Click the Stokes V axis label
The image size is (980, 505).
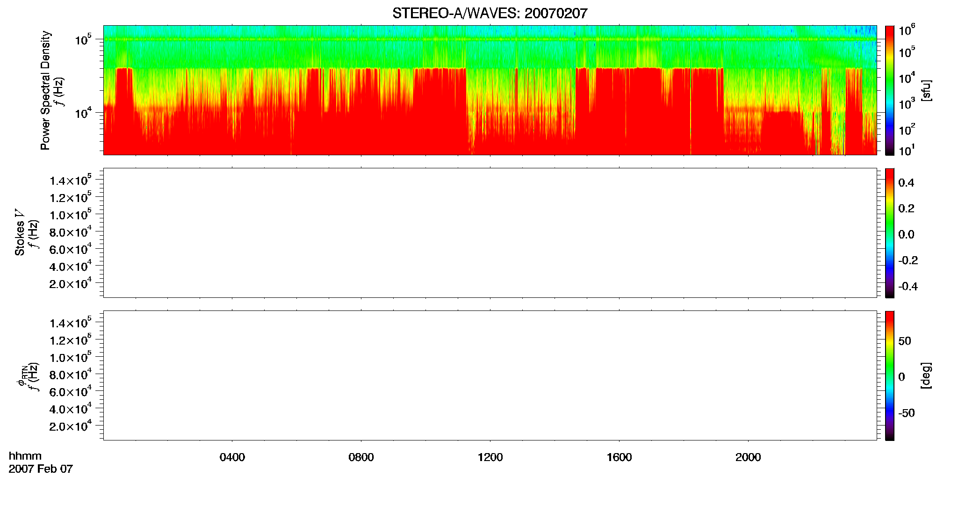(20, 232)
